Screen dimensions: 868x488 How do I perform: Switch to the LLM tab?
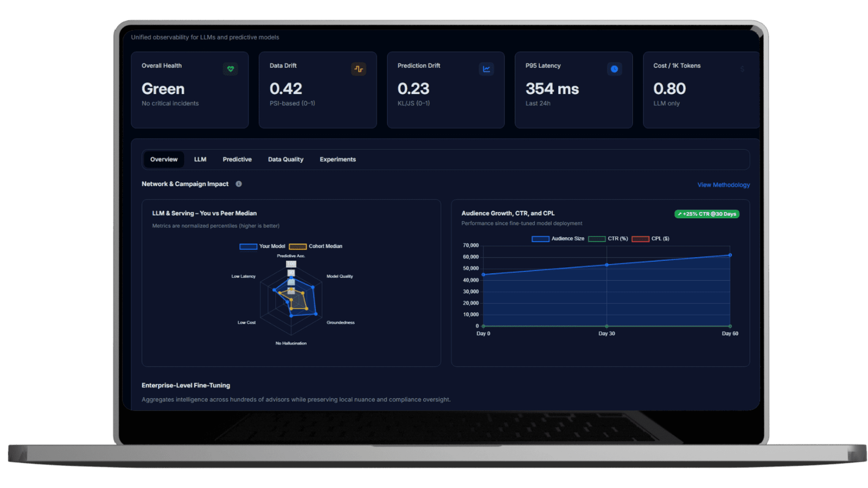click(200, 159)
